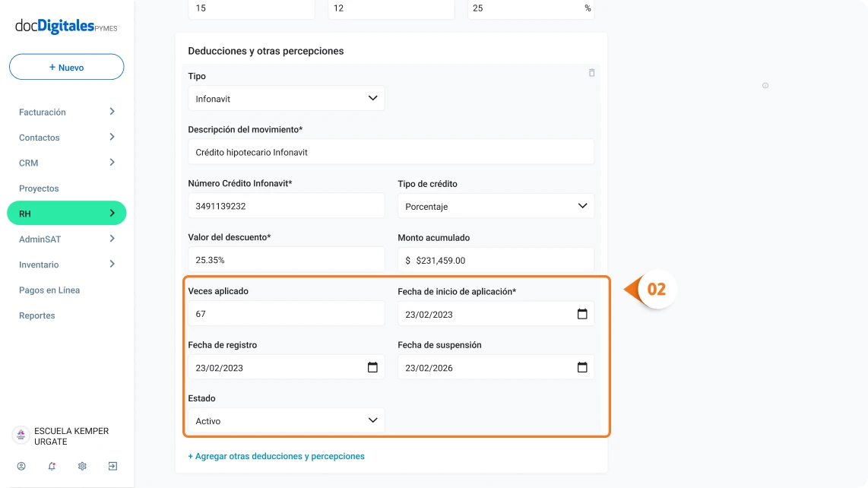The width and height of the screenshot is (868, 488).
Task: Open the Tipo de crédito dropdown
Action: pyautogui.click(x=496, y=206)
